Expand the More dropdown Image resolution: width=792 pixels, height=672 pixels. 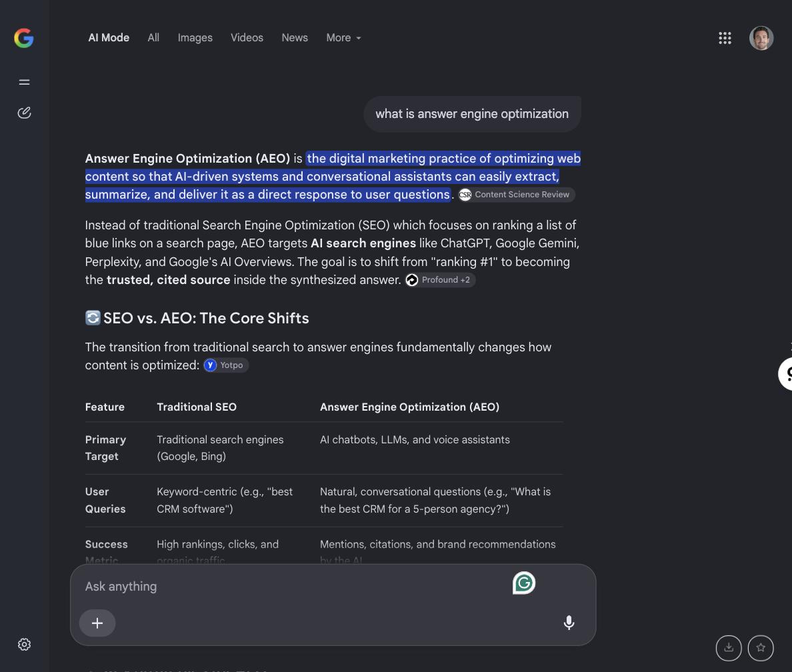343,38
